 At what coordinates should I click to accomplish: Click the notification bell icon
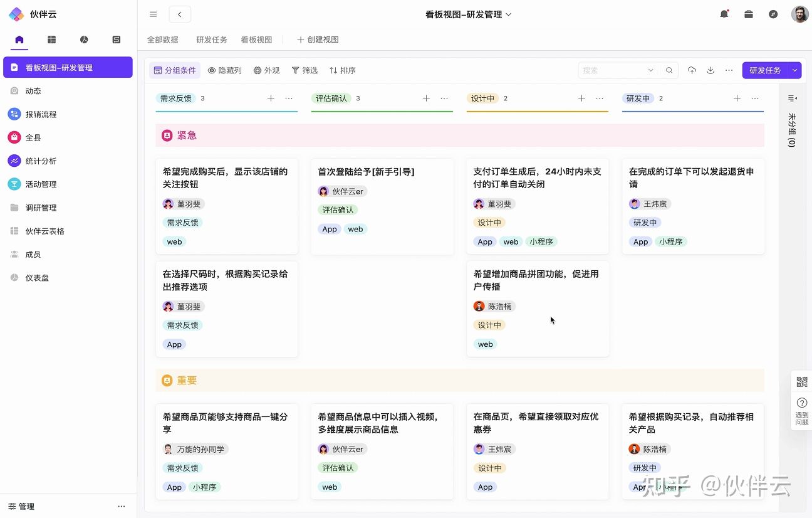724,14
